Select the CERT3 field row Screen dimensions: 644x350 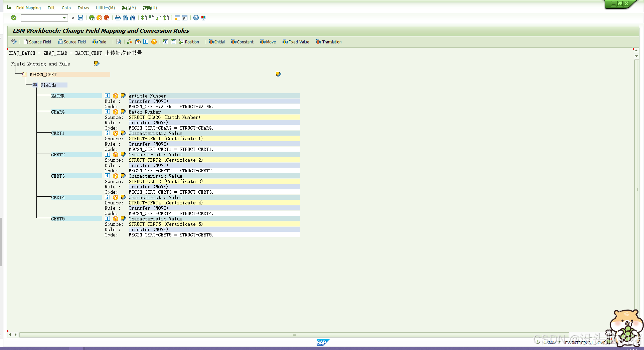pos(76,176)
